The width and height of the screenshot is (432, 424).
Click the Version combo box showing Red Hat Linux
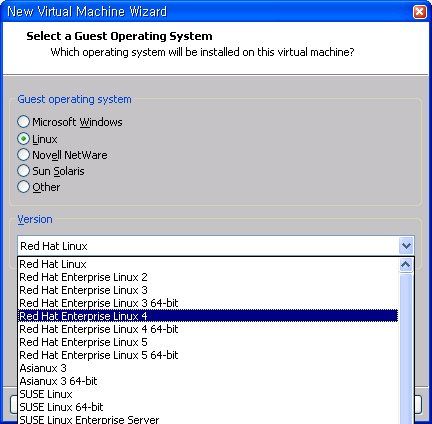[216, 246]
